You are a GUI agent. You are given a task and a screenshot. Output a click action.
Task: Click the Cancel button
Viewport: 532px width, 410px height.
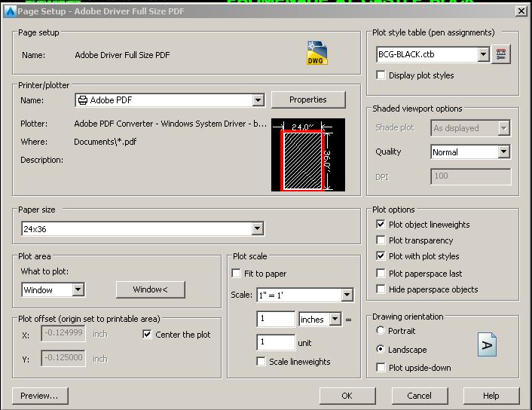420,396
